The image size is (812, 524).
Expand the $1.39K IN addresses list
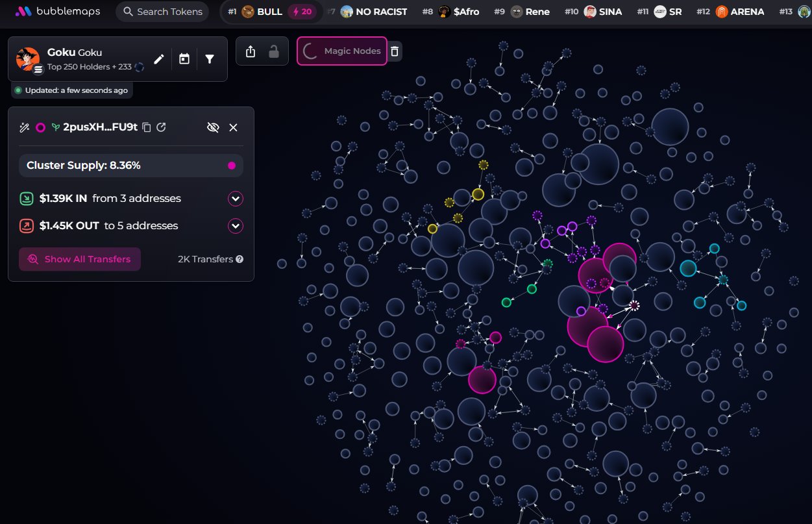coord(235,199)
